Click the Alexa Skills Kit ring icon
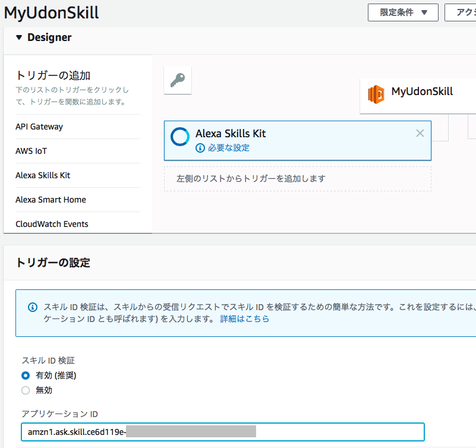This screenshot has width=476, height=448. click(180, 137)
